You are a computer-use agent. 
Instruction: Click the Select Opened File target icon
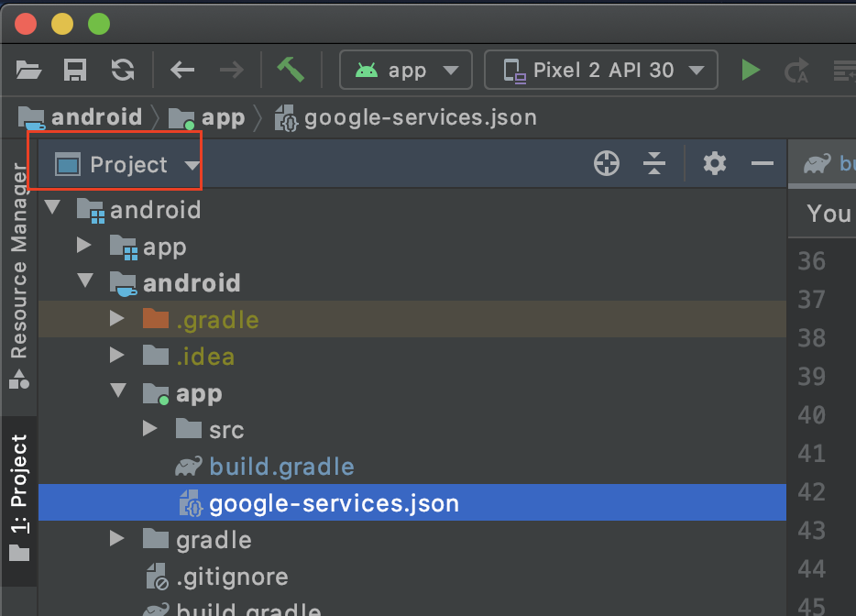point(607,163)
